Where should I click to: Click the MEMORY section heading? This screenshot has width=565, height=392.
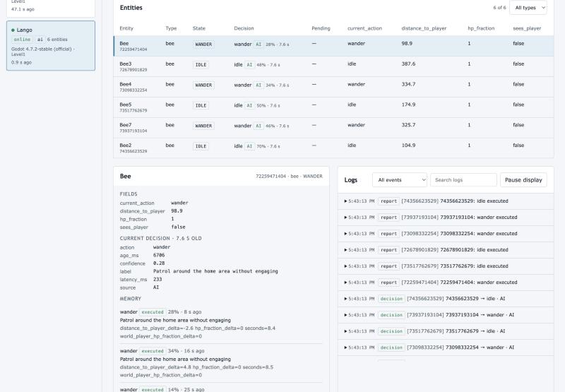131,299
